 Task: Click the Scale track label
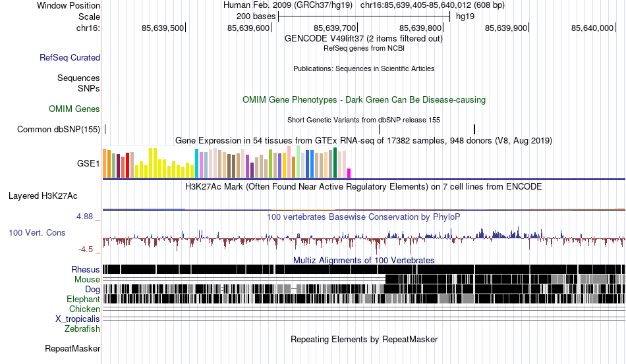click(x=89, y=16)
